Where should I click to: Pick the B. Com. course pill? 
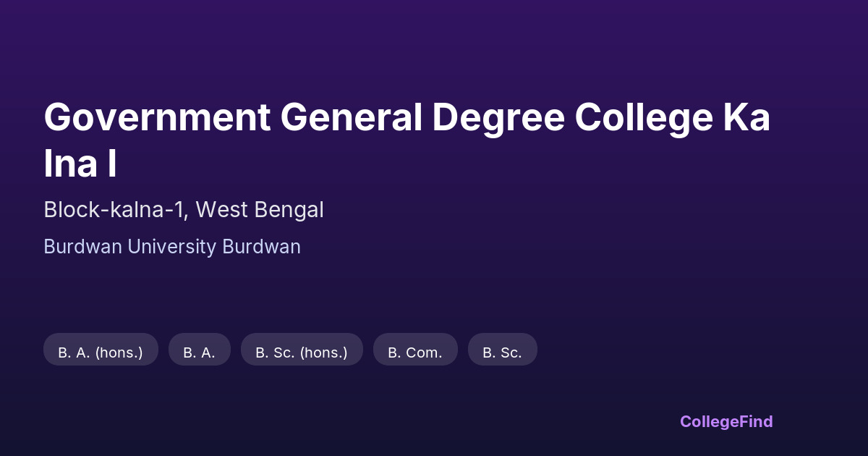click(415, 352)
